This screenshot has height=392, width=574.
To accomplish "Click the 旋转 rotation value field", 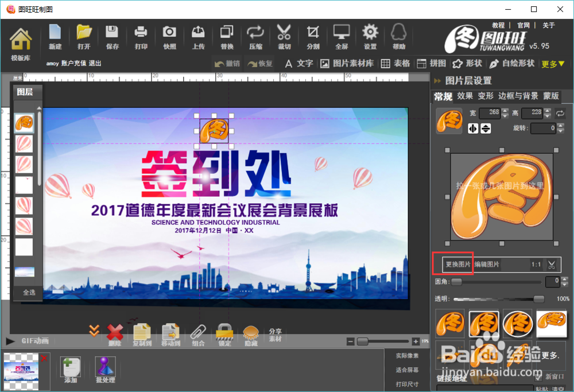I will [x=543, y=128].
